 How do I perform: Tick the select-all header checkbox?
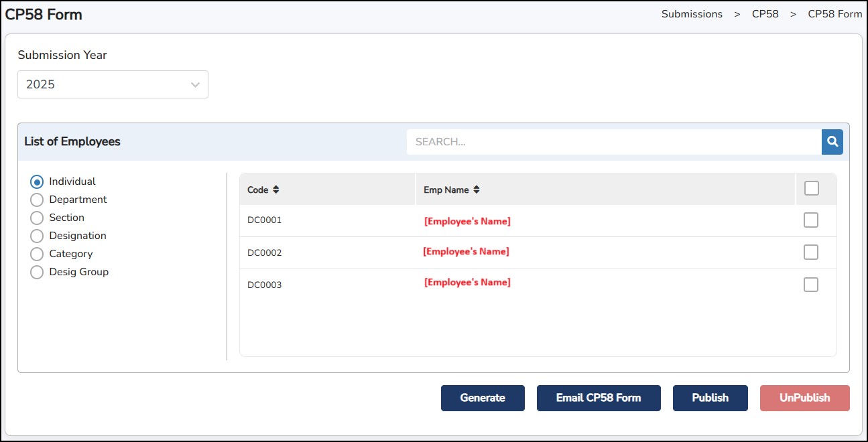point(811,189)
